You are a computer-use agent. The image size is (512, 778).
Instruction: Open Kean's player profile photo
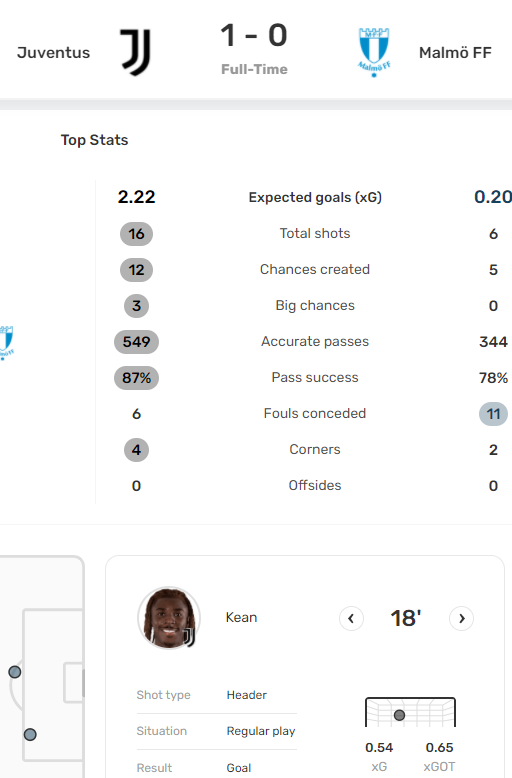click(x=169, y=618)
